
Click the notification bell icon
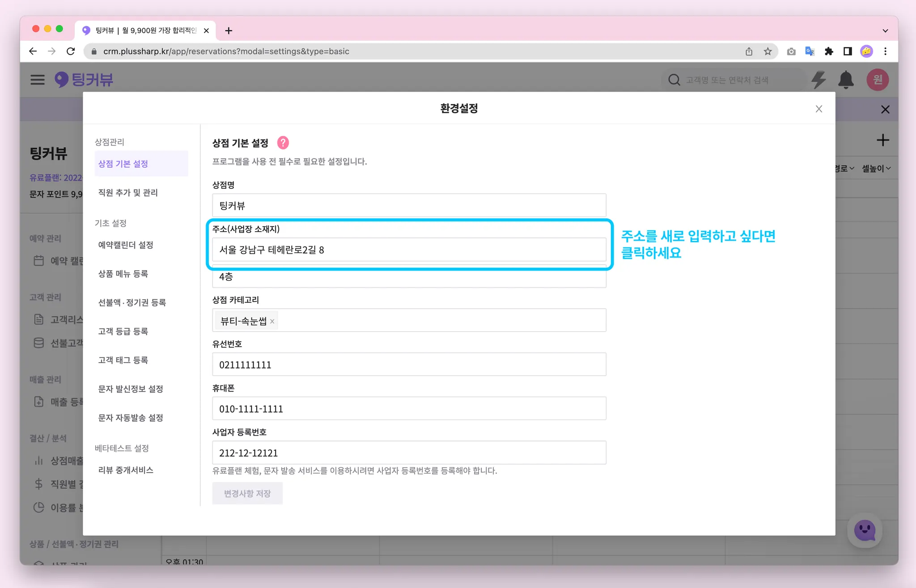tap(845, 80)
